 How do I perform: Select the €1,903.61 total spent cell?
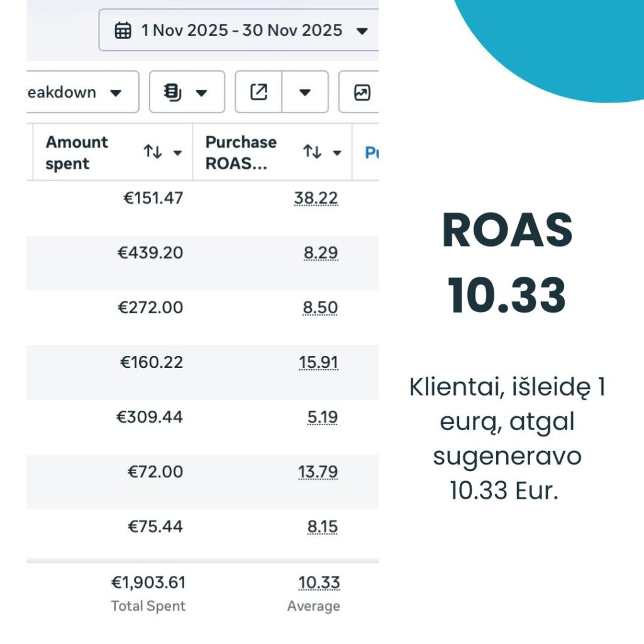coord(148,583)
